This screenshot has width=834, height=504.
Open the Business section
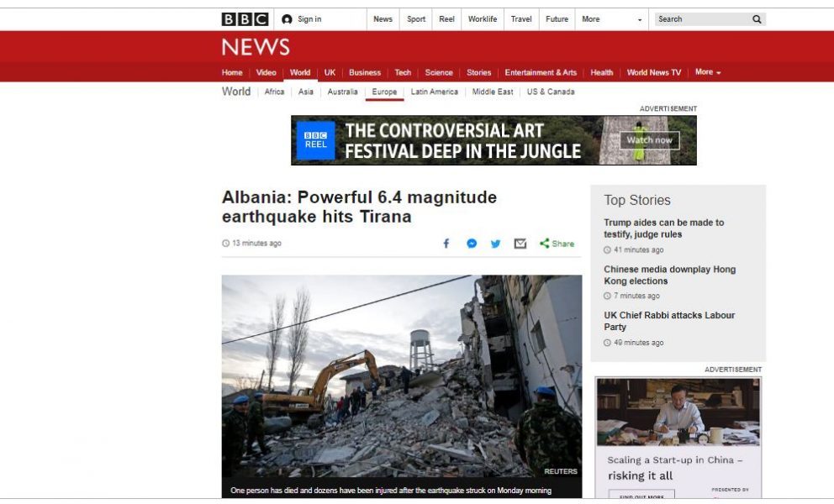click(364, 72)
